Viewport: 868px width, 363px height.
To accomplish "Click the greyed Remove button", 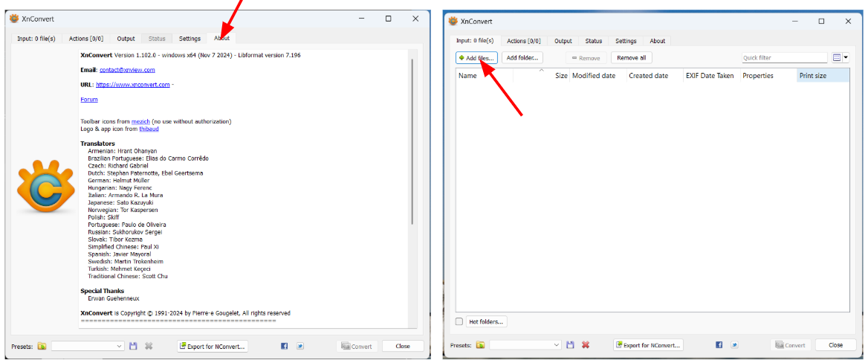I will [x=586, y=57].
